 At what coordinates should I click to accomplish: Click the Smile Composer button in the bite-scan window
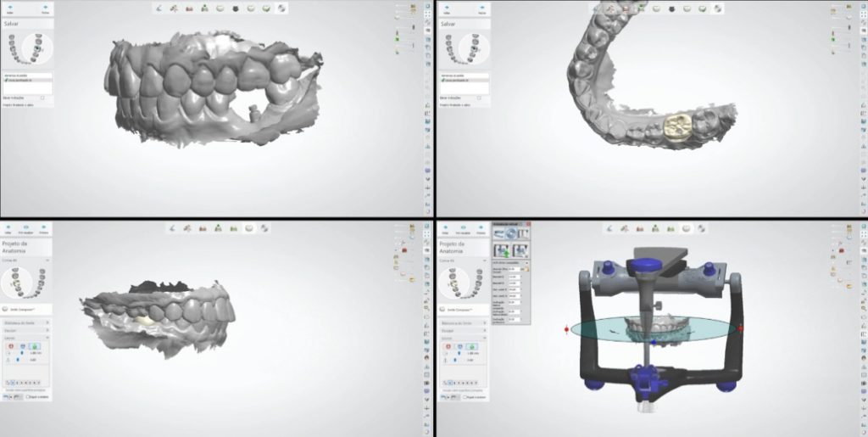pos(26,309)
